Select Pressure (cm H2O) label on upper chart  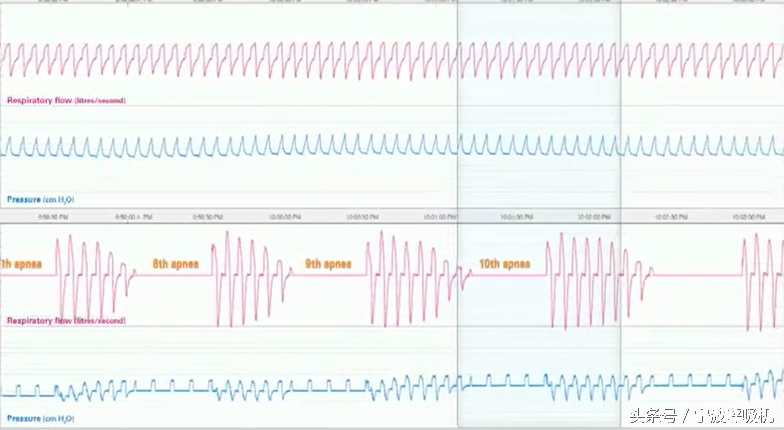pos(40,200)
